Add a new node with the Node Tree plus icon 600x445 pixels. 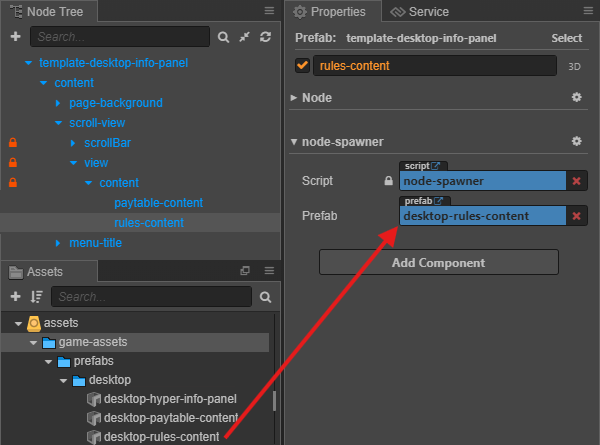point(16,37)
